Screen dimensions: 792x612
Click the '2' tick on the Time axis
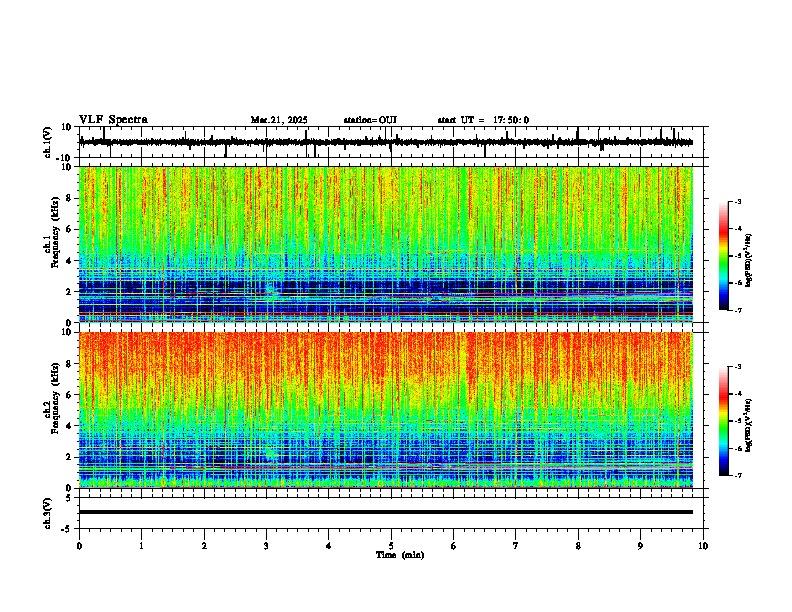[204, 546]
